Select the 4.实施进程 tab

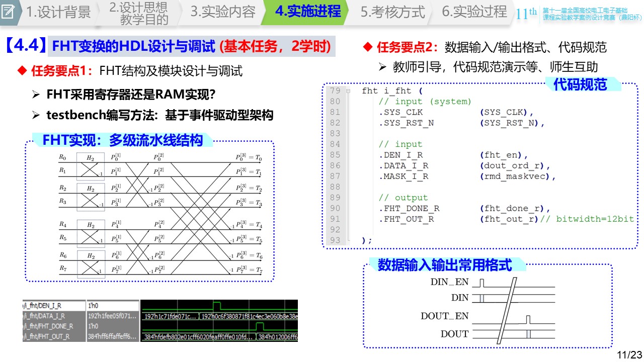(307, 12)
